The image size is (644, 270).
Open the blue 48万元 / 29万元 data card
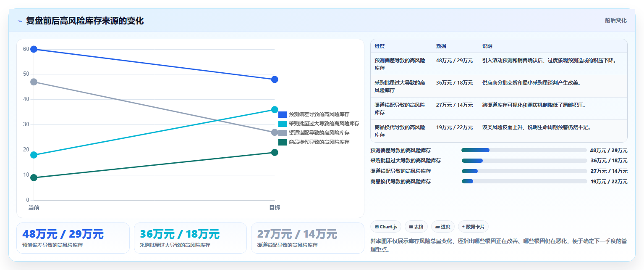[x=73, y=238]
